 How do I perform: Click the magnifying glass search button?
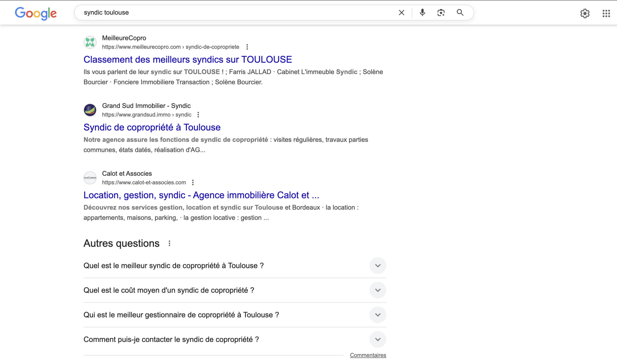click(x=460, y=13)
